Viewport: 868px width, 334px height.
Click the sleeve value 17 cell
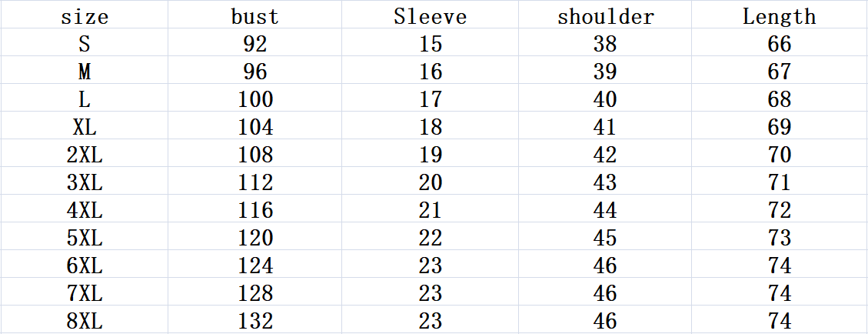click(x=431, y=99)
